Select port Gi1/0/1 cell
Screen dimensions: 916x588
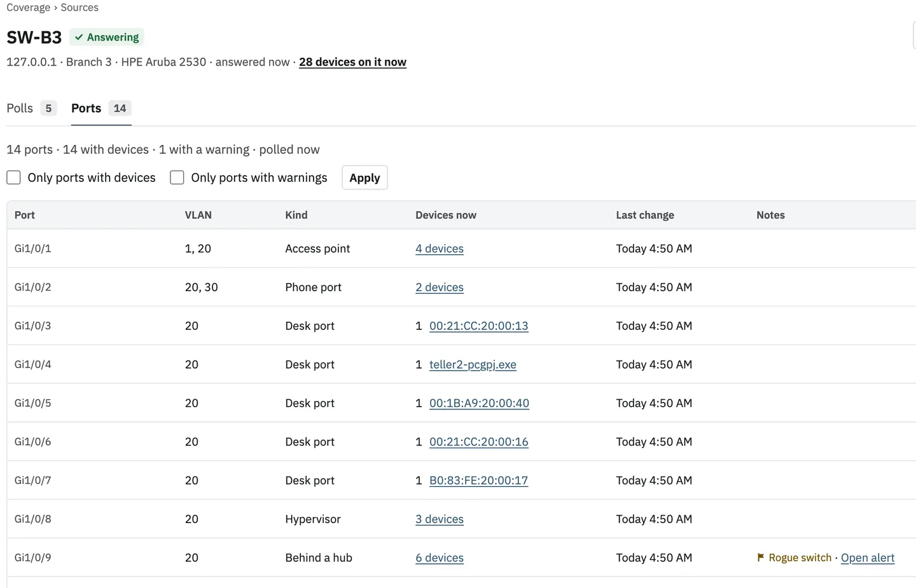[x=33, y=249]
